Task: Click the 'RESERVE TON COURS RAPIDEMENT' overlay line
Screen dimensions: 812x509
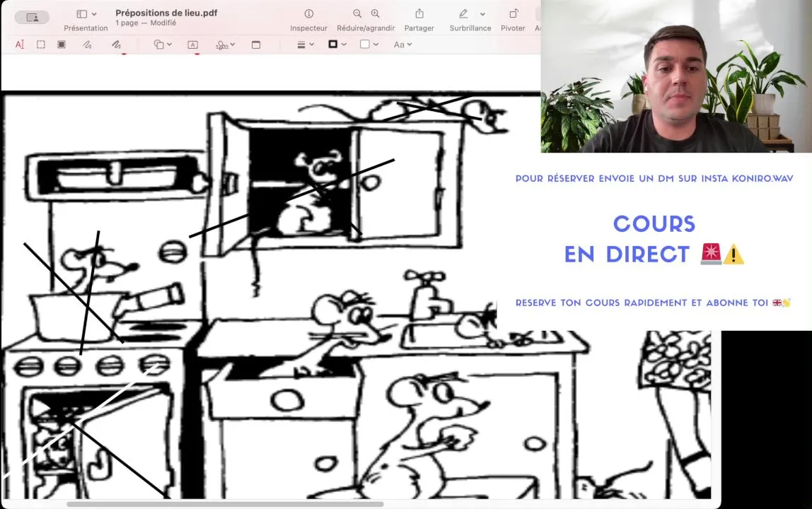Action: (x=653, y=303)
